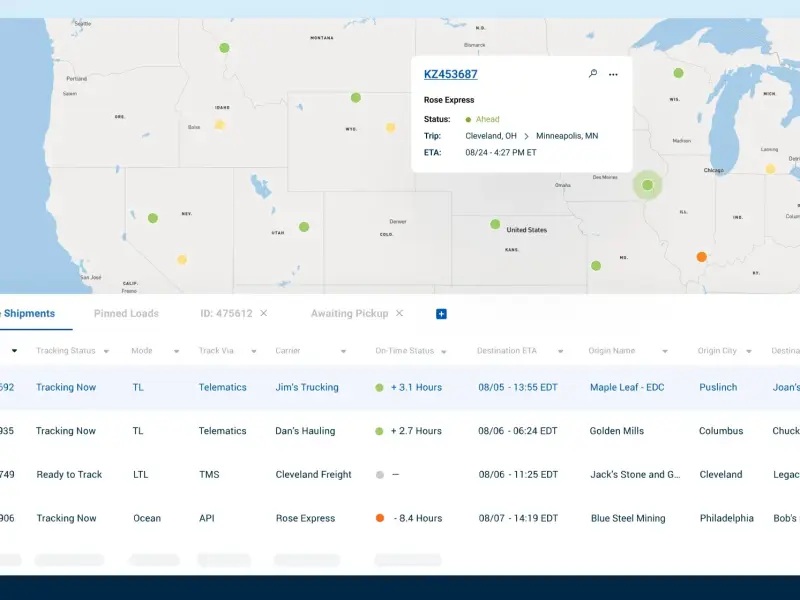
Task: Click the green marker in Nevada
Action: coord(153,218)
